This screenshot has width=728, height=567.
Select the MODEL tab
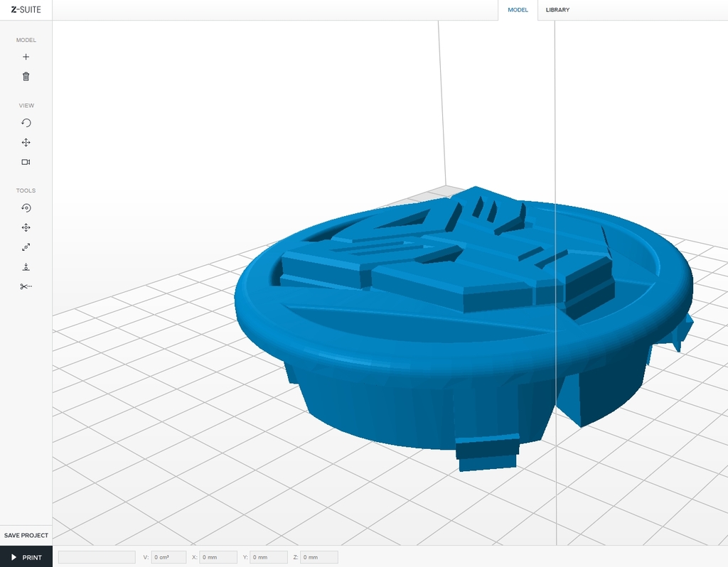[518, 10]
